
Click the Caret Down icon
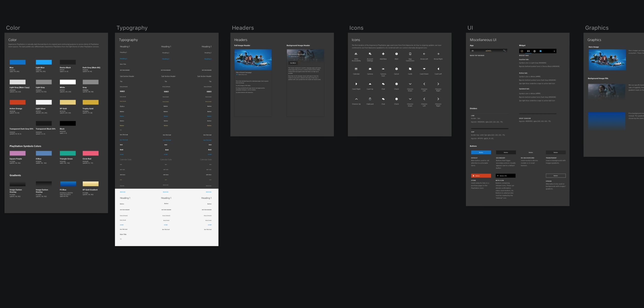[x=424, y=69]
